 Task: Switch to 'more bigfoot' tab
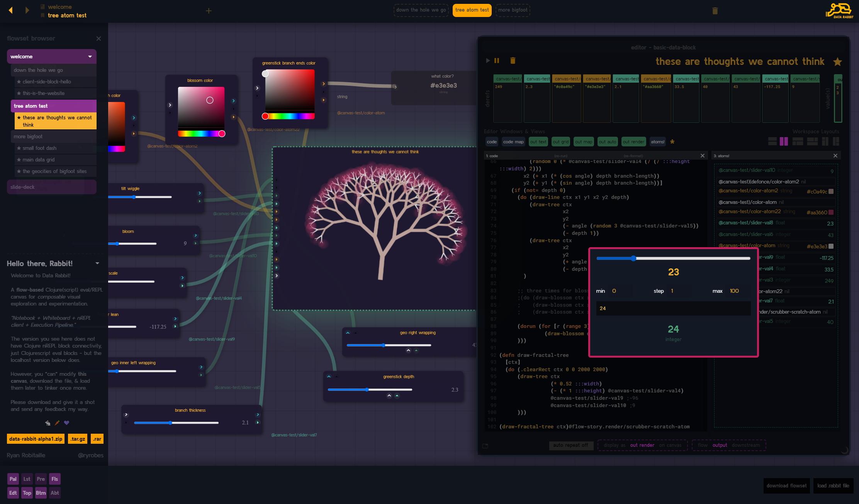point(513,10)
